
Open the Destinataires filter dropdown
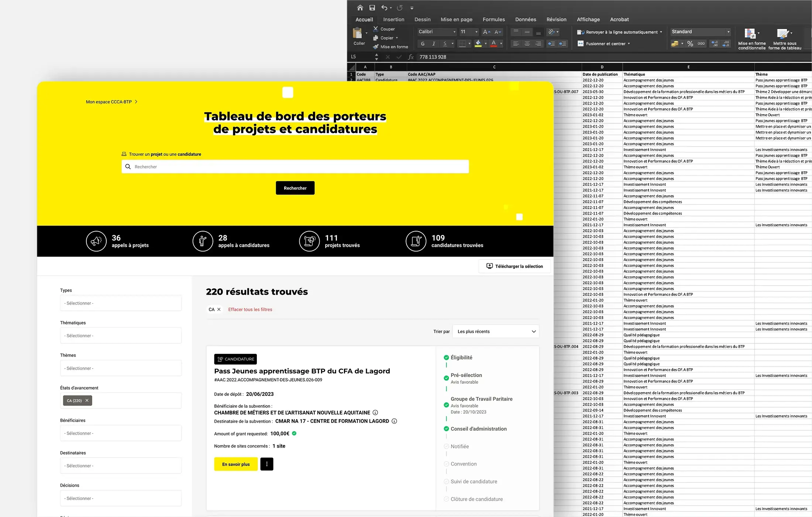click(121, 466)
